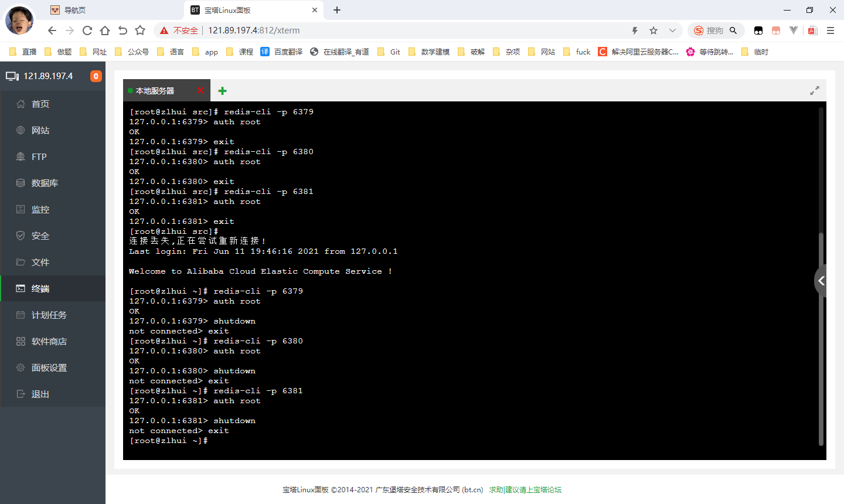Click the terminal vertical scrollbar

(x=821, y=340)
